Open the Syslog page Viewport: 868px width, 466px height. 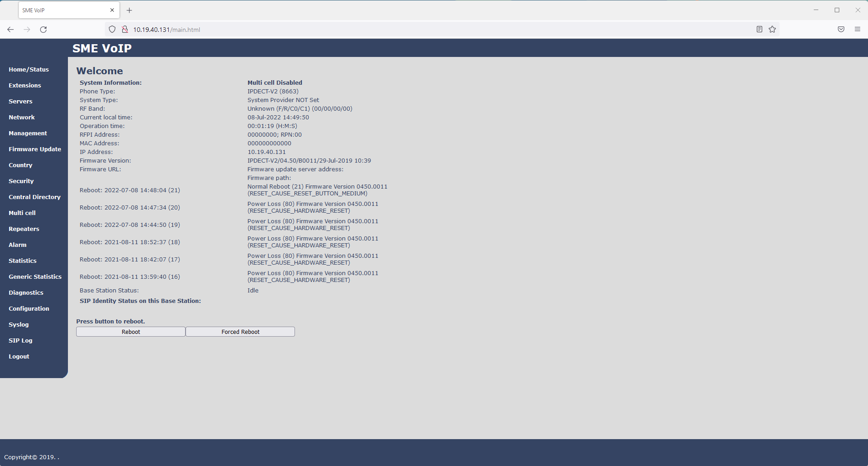[x=19, y=325]
